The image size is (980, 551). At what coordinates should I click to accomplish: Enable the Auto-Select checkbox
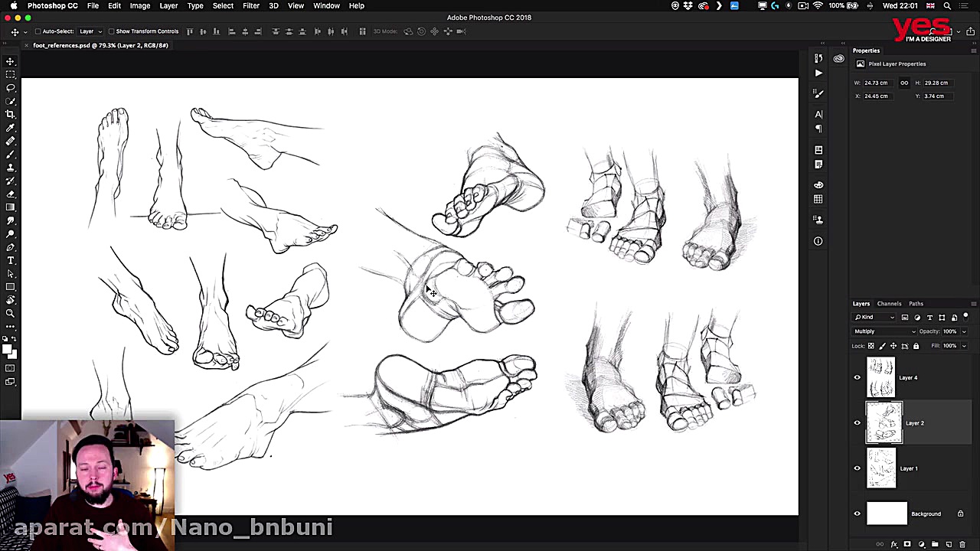(38, 31)
